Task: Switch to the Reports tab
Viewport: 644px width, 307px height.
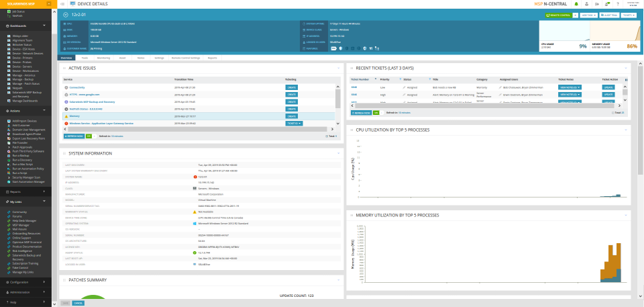Action: coord(213,58)
